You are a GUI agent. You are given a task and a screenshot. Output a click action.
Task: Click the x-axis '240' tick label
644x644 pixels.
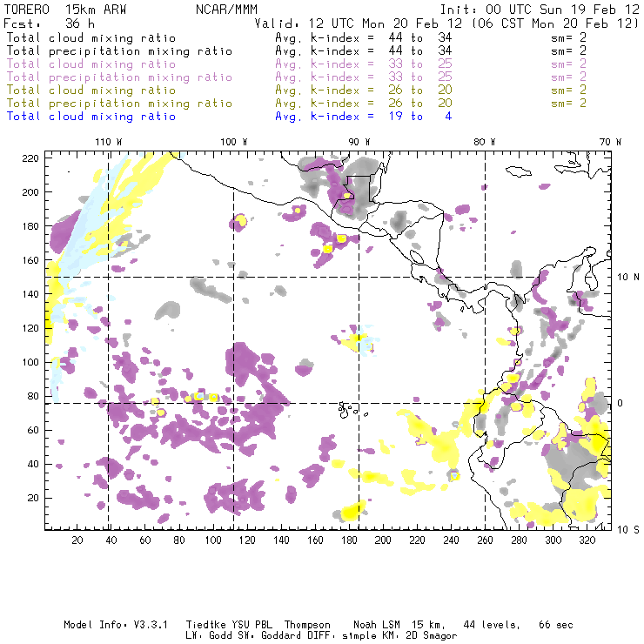pyautogui.click(x=451, y=540)
